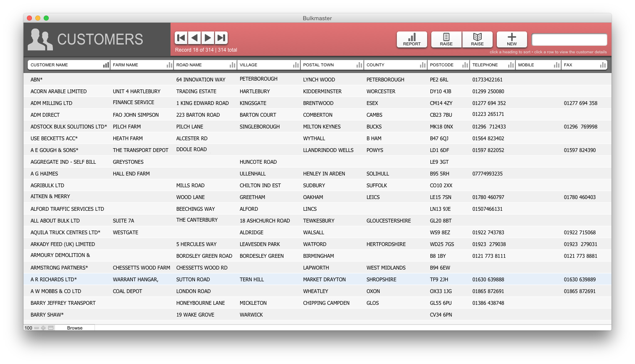Select ARMSTRONG PARTNERS* row
The height and width of the screenshot is (364, 635).
point(317,267)
